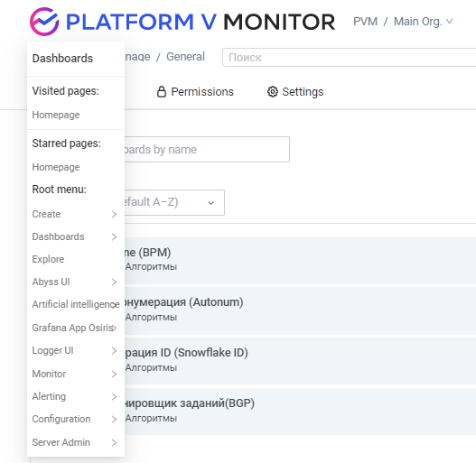
Task: Click the chevron arrow next to Configuration
Action: coord(114,419)
